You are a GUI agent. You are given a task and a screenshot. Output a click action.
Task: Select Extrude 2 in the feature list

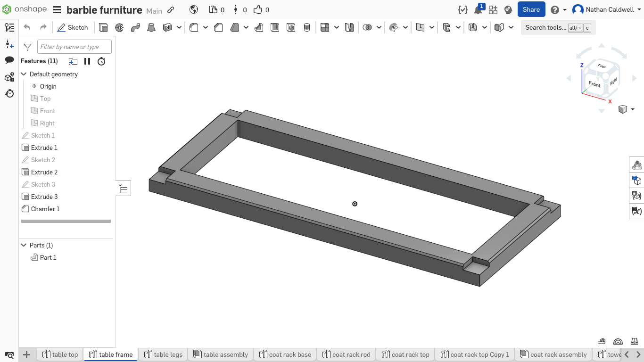(x=44, y=172)
